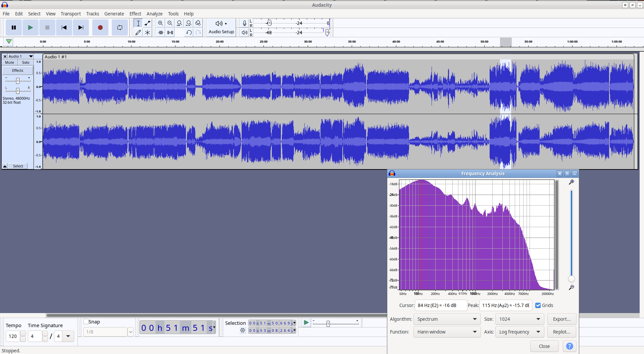The height and width of the screenshot is (354, 644).
Task: Open help for Frequency Analysis
Action: click(569, 346)
